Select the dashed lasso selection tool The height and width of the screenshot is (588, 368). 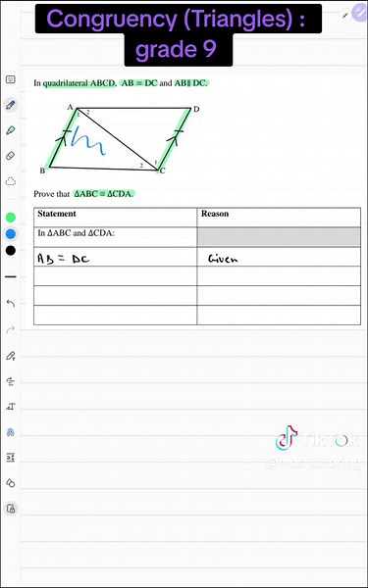pyautogui.click(x=11, y=181)
